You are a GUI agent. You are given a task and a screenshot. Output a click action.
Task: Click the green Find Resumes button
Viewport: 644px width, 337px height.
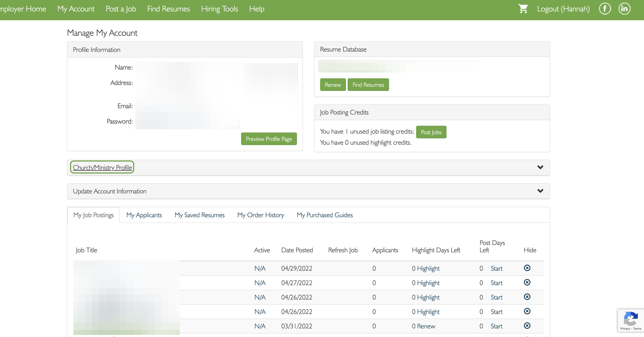pyautogui.click(x=368, y=85)
